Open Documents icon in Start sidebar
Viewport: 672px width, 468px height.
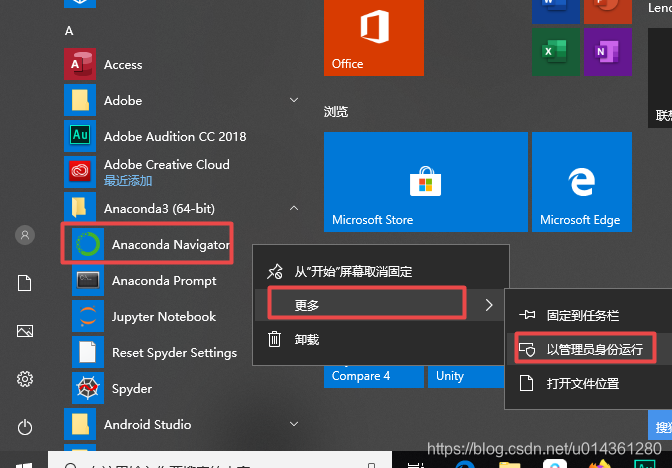pyautogui.click(x=24, y=283)
